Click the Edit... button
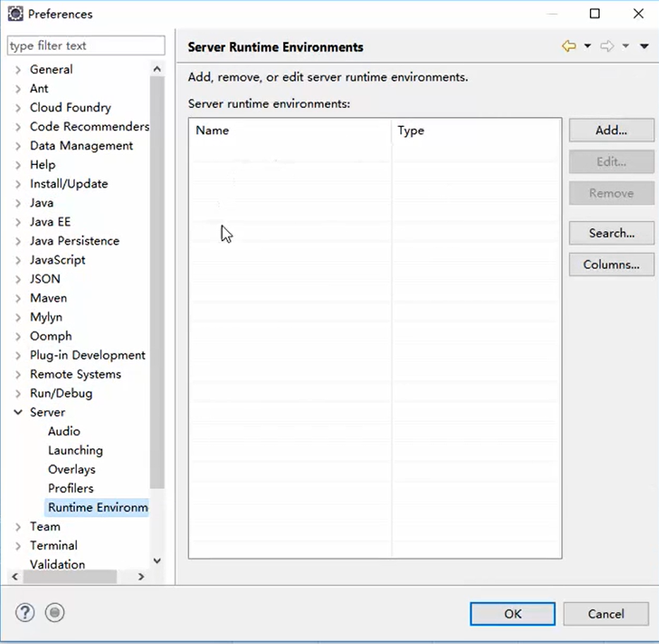Viewport: 659px width, 644px height. 611,162
